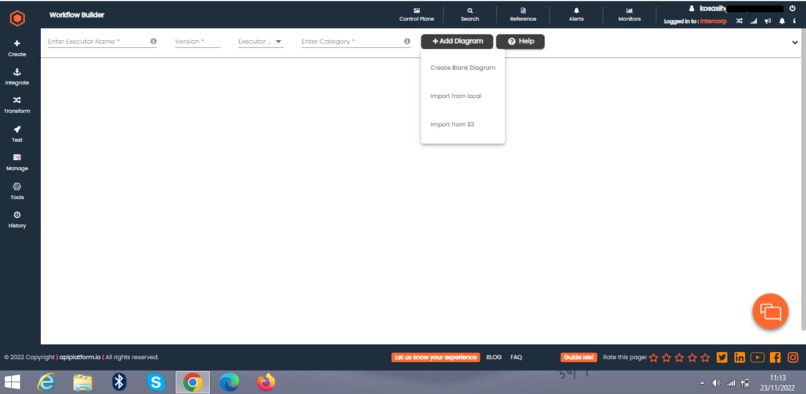Image resolution: width=806 pixels, height=394 pixels.
Task: Open Microsoft Edge from the taskbar
Action: point(229,382)
